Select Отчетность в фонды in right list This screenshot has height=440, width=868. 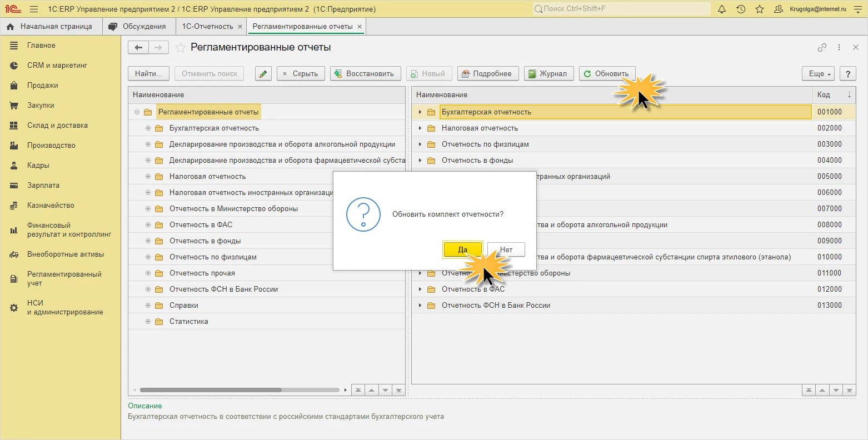477,161
